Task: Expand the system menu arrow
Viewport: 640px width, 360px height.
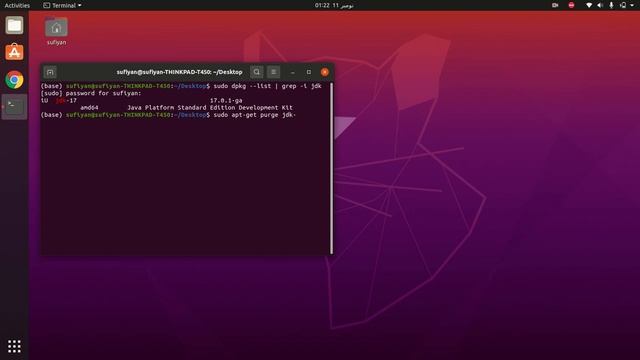Action: coord(632,5)
